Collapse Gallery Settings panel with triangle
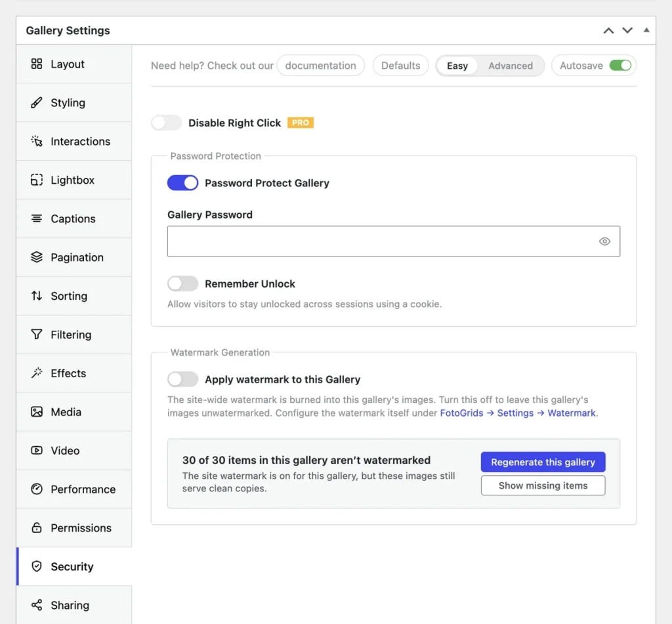 click(x=646, y=30)
